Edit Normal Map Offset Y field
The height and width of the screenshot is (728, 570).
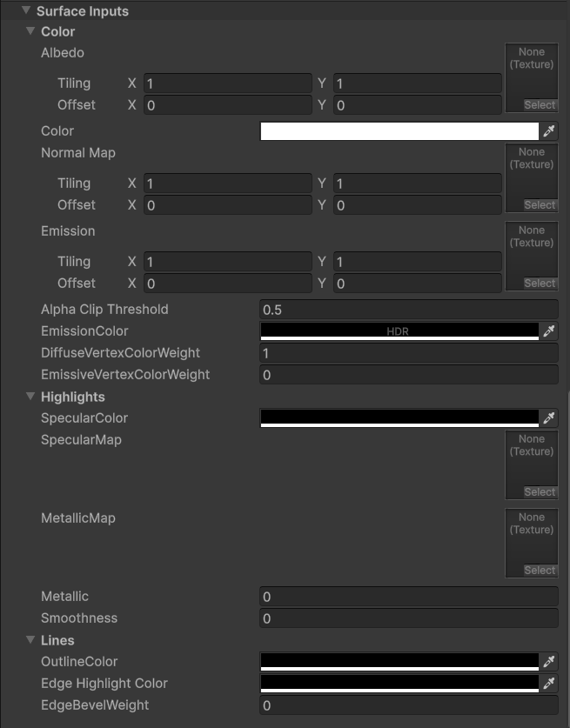[x=417, y=205]
